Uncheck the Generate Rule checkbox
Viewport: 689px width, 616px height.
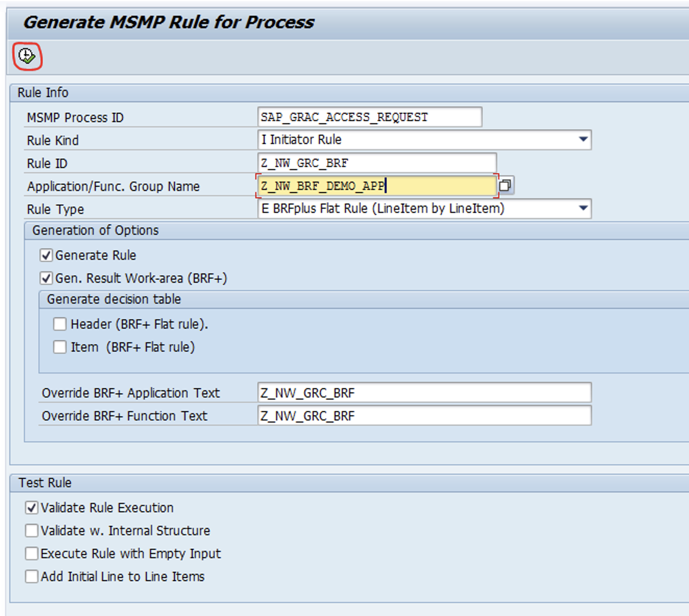46,256
